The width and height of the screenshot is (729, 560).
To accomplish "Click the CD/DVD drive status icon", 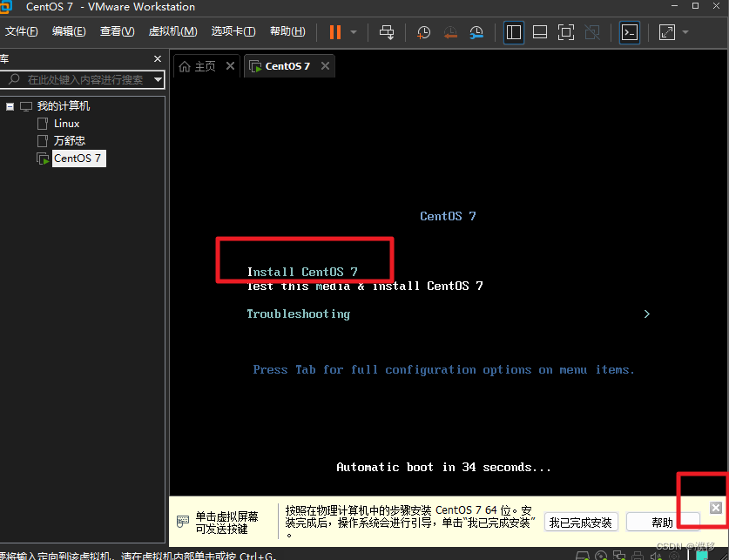I will tap(601, 556).
